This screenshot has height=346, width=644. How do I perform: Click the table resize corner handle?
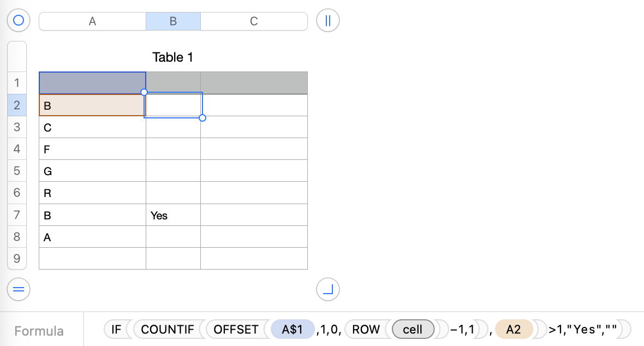click(328, 289)
